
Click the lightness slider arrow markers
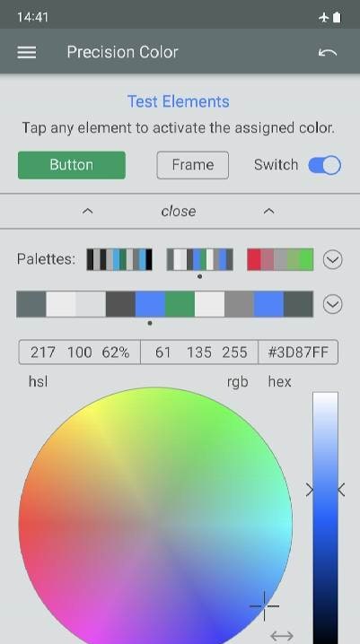[326, 490]
